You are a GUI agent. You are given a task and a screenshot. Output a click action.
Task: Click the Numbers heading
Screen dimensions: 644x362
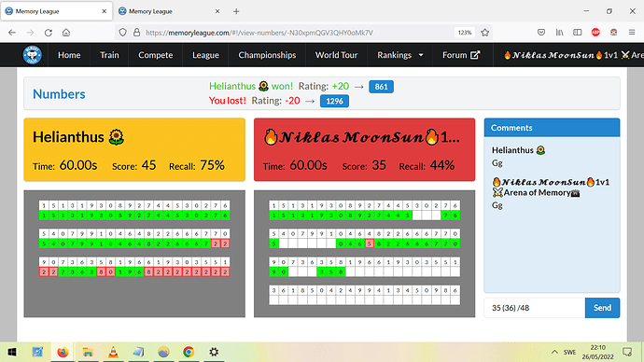[59, 94]
